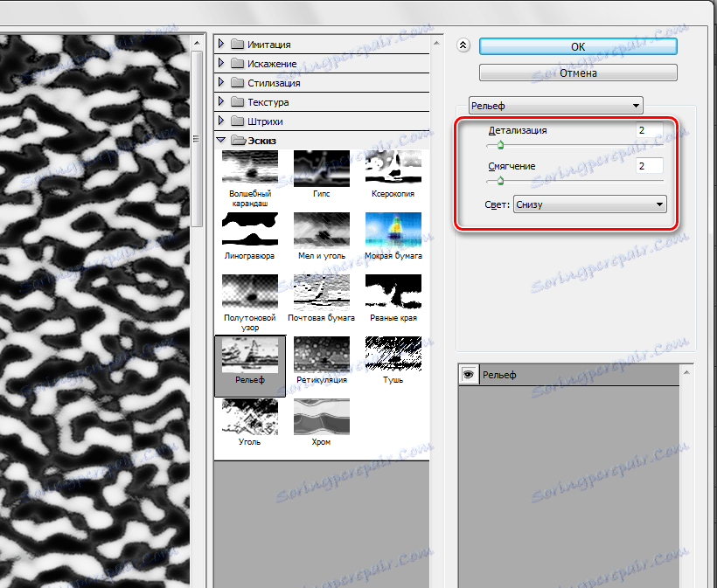This screenshot has width=717, height=588.
Task: Expand the Имитация filter folder
Action: click(221, 44)
